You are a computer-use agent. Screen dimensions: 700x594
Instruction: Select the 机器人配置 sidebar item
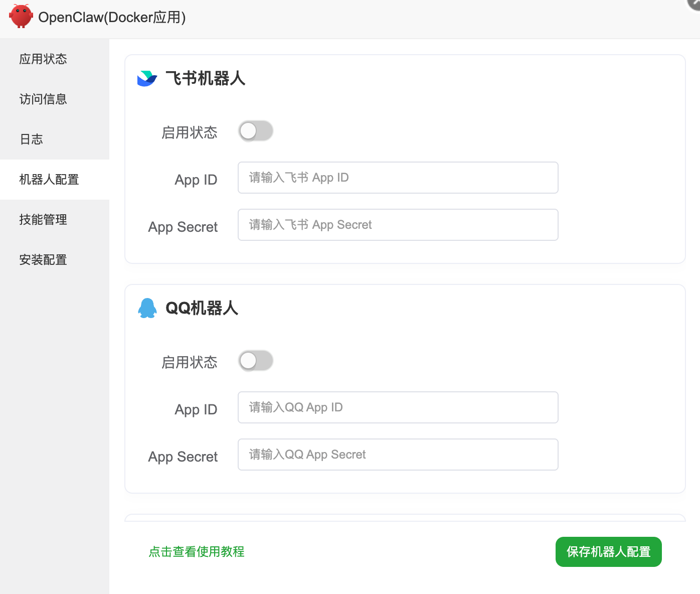[49, 180]
